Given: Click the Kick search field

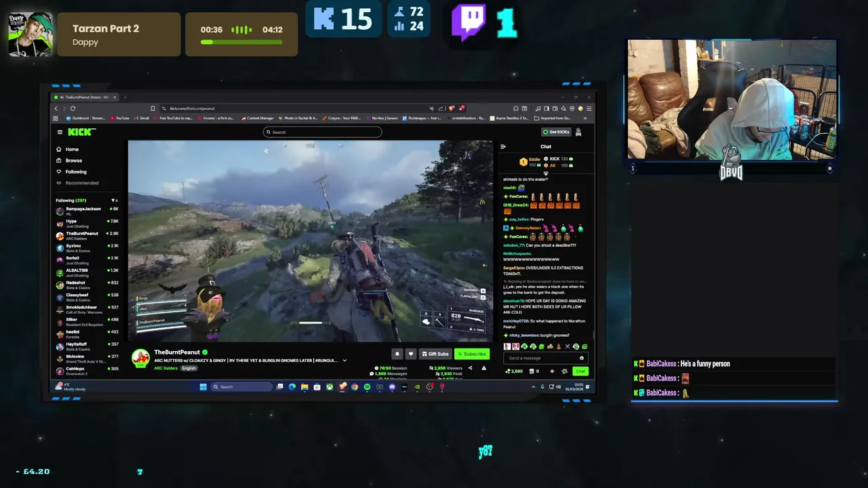Looking at the screenshot, I should [322, 132].
